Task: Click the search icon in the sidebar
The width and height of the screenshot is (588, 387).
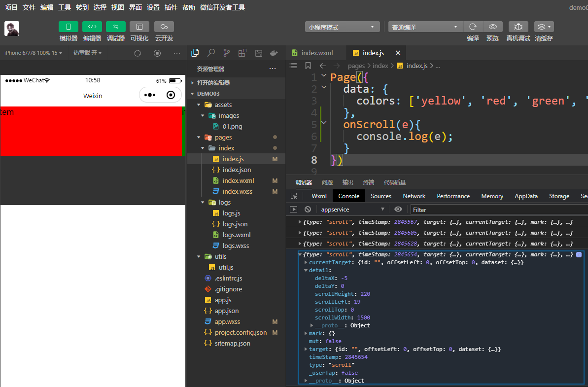Action: tap(211, 53)
